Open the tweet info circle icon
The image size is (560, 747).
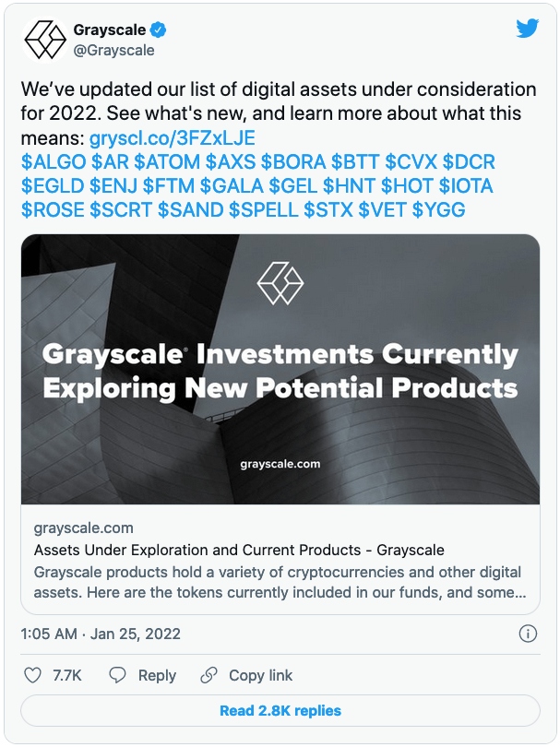(528, 634)
